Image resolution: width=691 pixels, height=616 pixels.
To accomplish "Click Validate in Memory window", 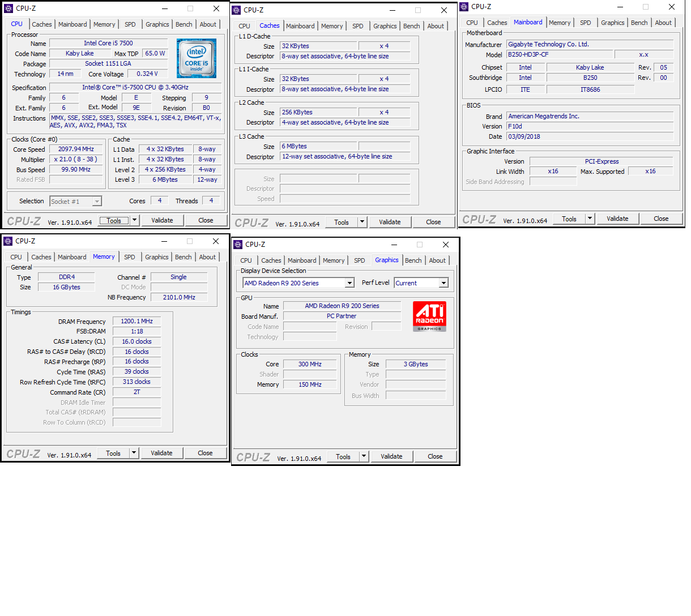I will (x=162, y=453).
